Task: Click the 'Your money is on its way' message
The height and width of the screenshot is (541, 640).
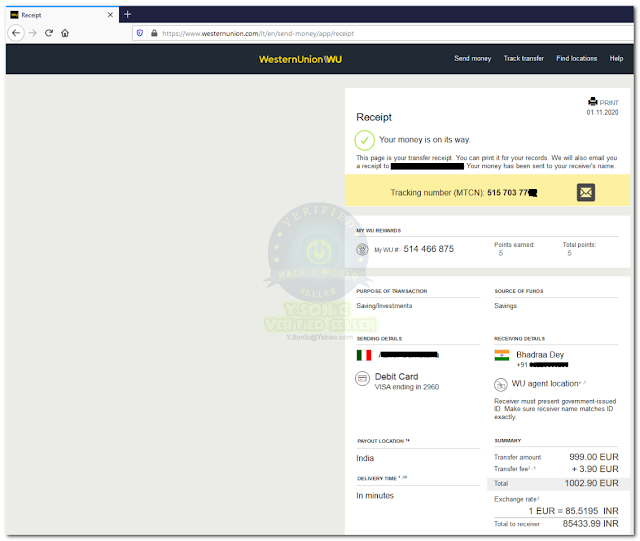Action: click(424, 140)
